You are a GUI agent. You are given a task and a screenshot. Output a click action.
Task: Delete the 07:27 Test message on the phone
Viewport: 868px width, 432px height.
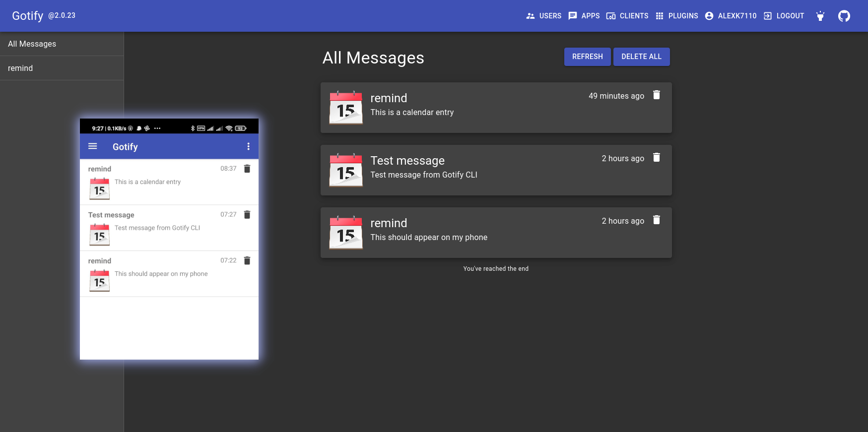[247, 214]
